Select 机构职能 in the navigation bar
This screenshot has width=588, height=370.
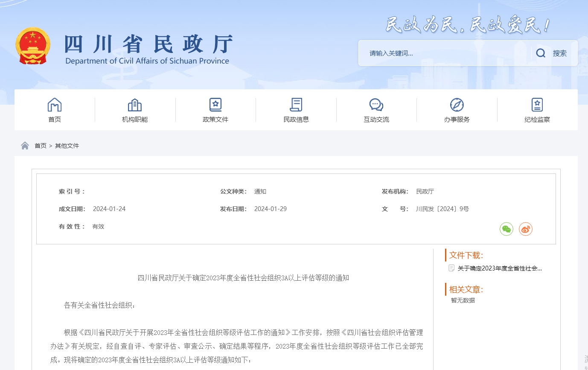(135, 120)
